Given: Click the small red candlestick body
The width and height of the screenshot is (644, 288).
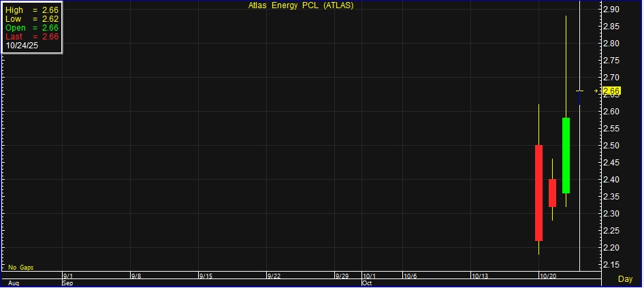Looking at the screenshot, I should point(552,193).
